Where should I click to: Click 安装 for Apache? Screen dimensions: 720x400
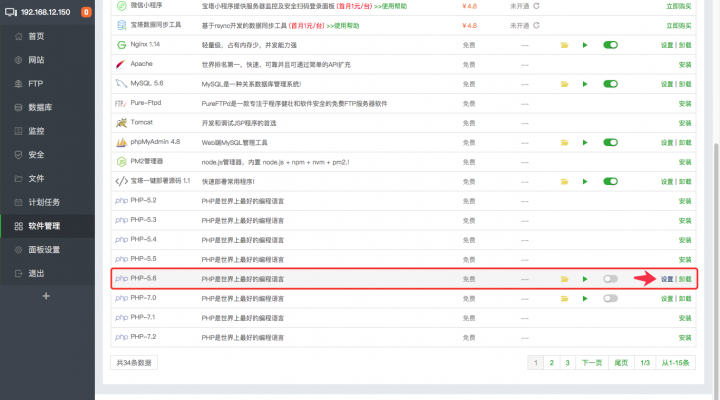coord(684,64)
